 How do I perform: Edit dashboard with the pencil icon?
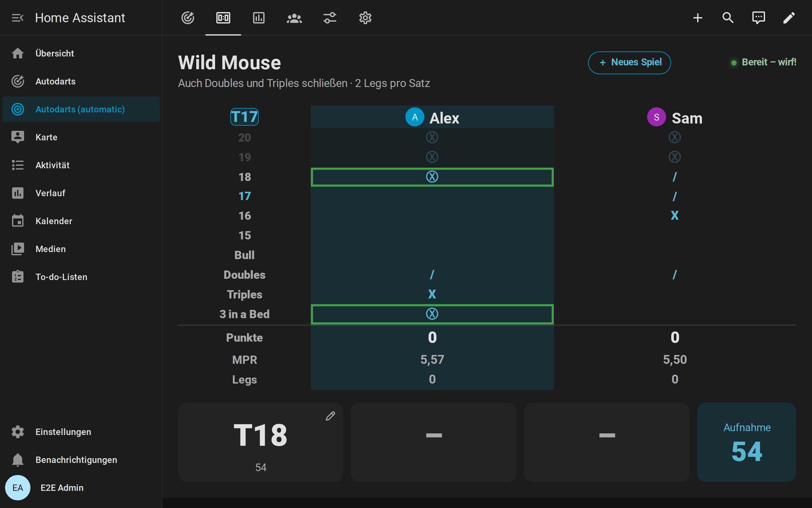pos(789,18)
